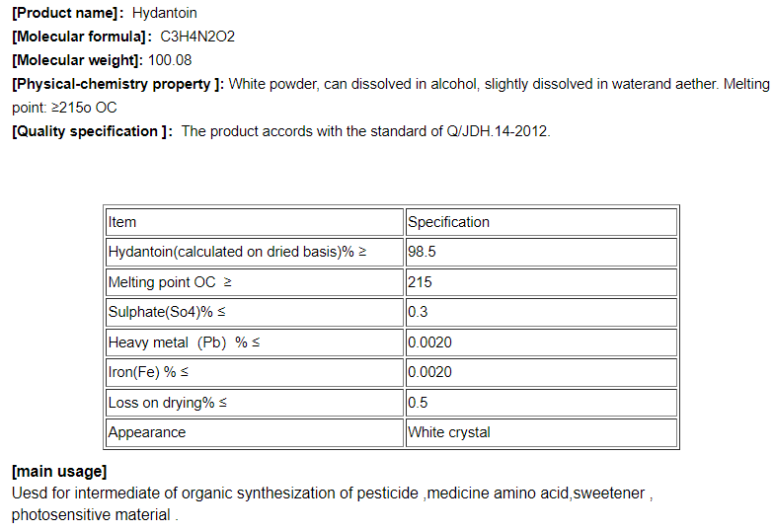774x532 pixels.
Task: Select the Sulphate(So4)% cell
Action: (255, 313)
